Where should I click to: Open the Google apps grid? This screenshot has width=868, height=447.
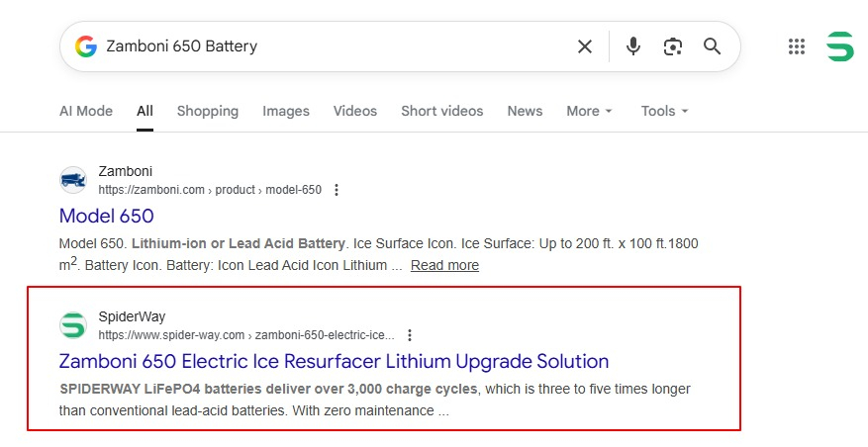(x=796, y=46)
